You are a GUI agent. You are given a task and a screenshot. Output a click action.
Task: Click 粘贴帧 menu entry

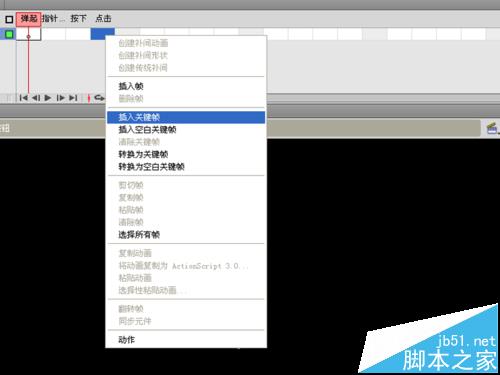[x=186, y=210]
